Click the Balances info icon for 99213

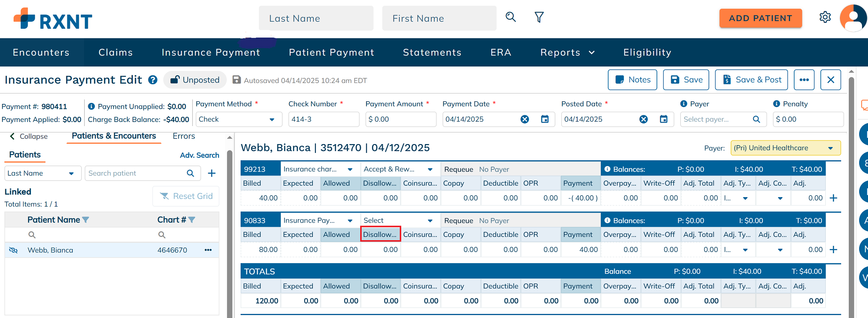tap(607, 169)
